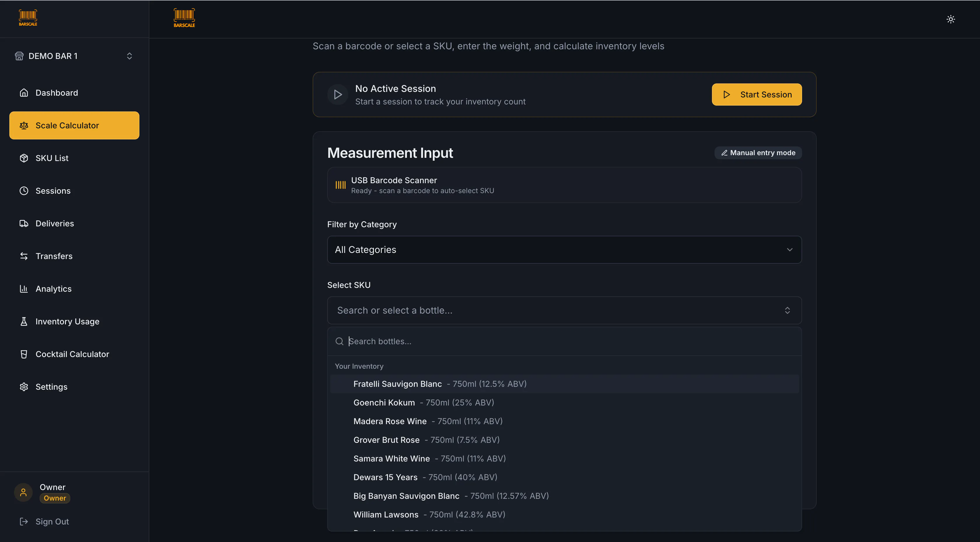Screen dimensions: 980x542
Task: Pick William Lawsons 750ml
Action: coord(564,514)
